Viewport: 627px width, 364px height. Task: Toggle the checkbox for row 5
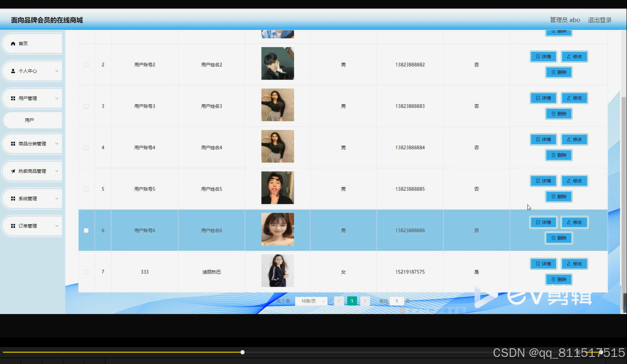click(86, 189)
